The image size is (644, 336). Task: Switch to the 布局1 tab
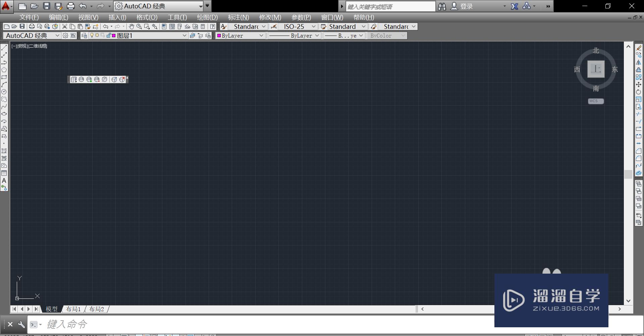pos(73,309)
